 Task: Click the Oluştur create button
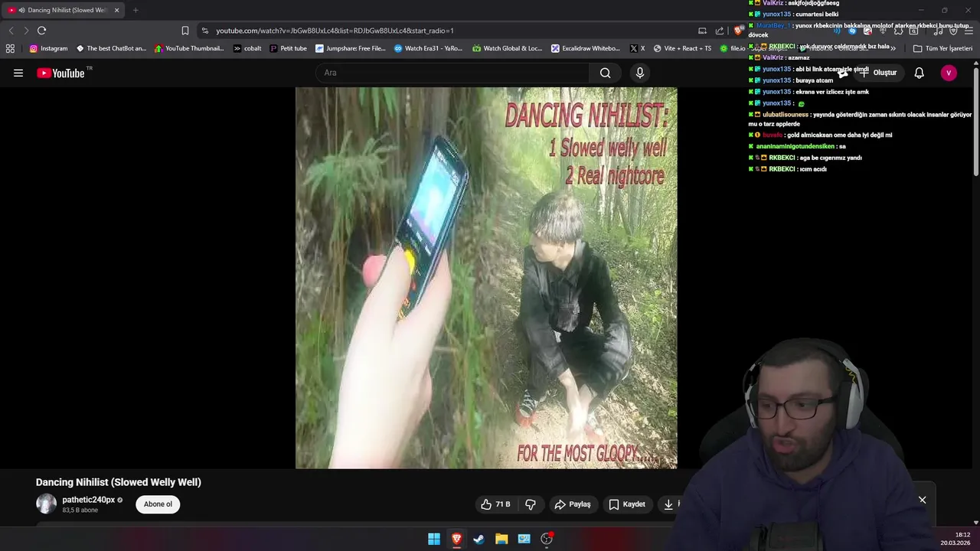(877, 73)
